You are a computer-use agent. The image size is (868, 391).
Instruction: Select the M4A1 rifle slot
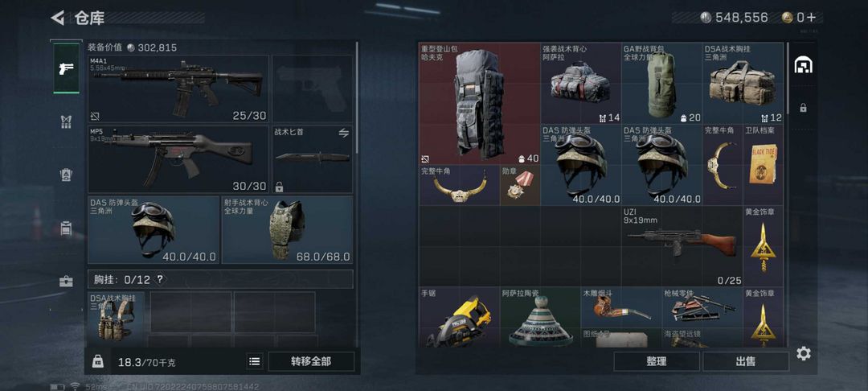click(x=178, y=88)
